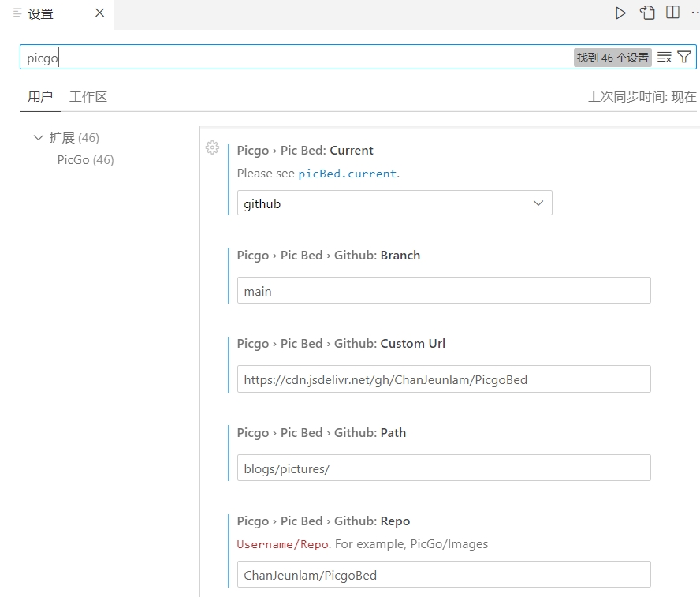The image size is (700, 597).
Task: Collapse the 扩展 (46) tree group
Action: (39, 137)
